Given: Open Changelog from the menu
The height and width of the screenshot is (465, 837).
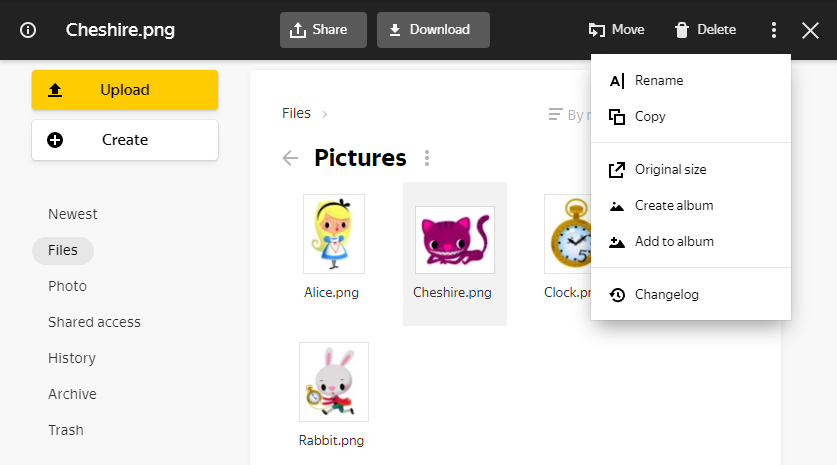Looking at the screenshot, I should 691,295.
